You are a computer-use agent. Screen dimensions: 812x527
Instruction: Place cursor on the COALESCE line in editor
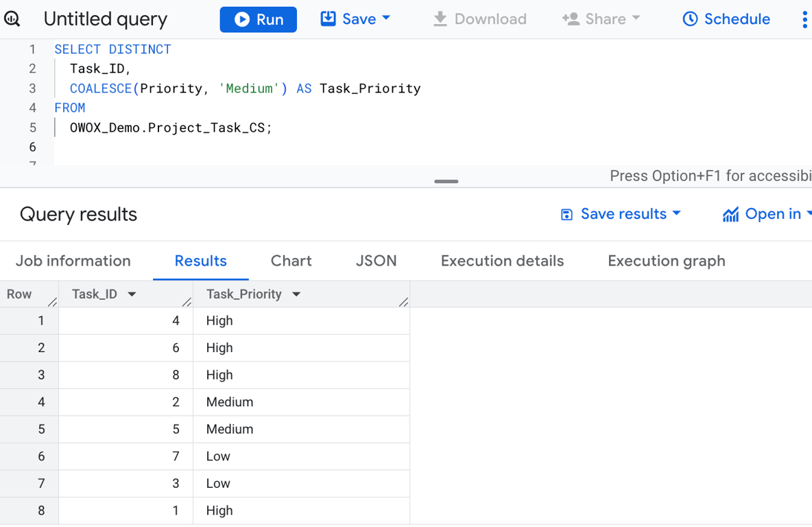point(245,89)
